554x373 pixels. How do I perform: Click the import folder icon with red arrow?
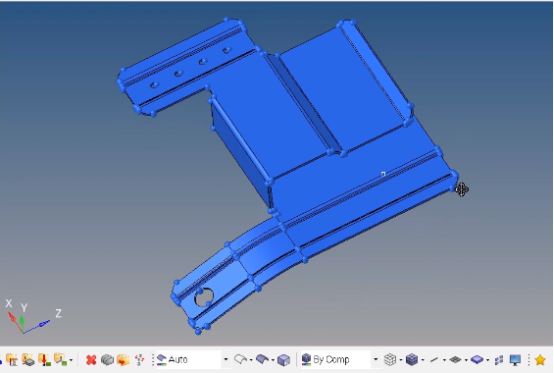pyautogui.click(x=44, y=360)
